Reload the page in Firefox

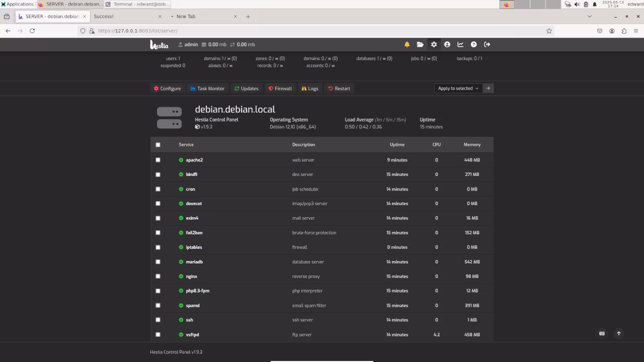(32, 31)
